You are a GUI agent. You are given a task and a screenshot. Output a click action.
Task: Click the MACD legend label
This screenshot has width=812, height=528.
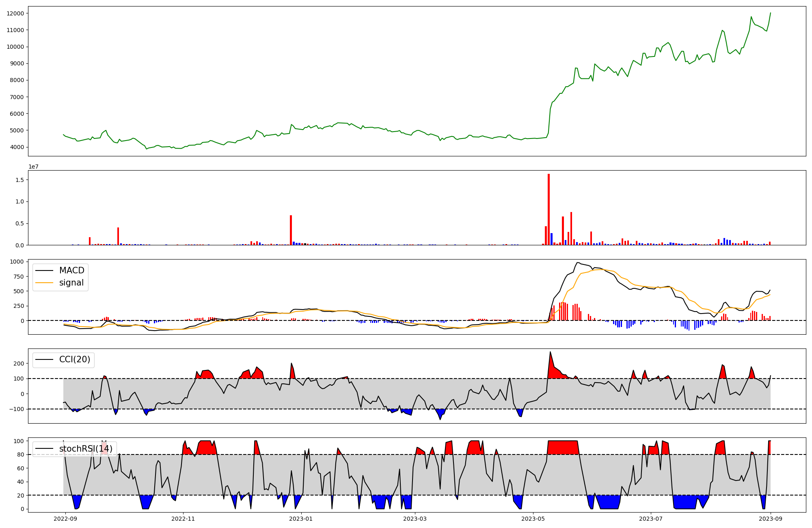tap(71, 270)
